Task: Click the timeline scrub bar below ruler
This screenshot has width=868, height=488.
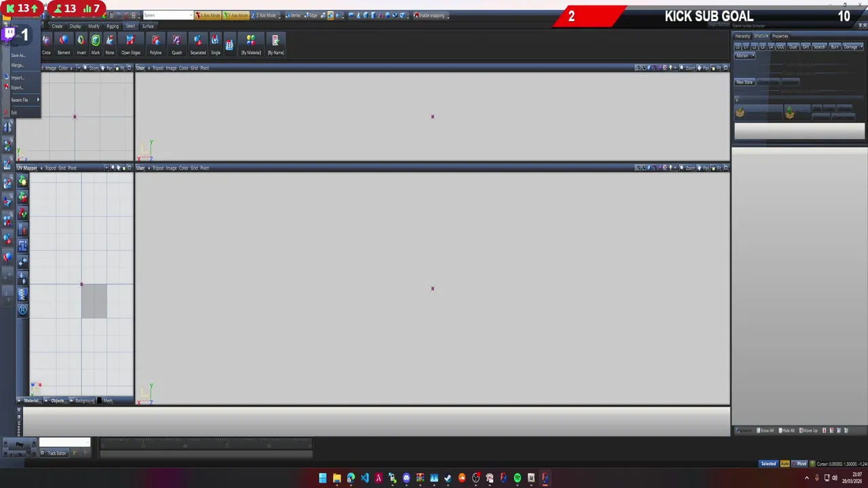Action: (x=206, y=453)
